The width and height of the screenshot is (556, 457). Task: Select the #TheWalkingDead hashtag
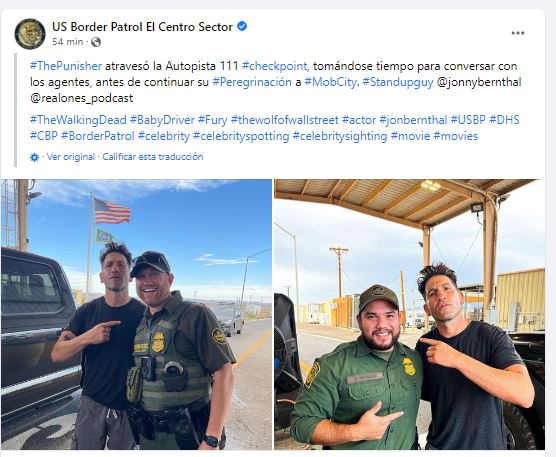pyautogui.click(x=78, y=120)
